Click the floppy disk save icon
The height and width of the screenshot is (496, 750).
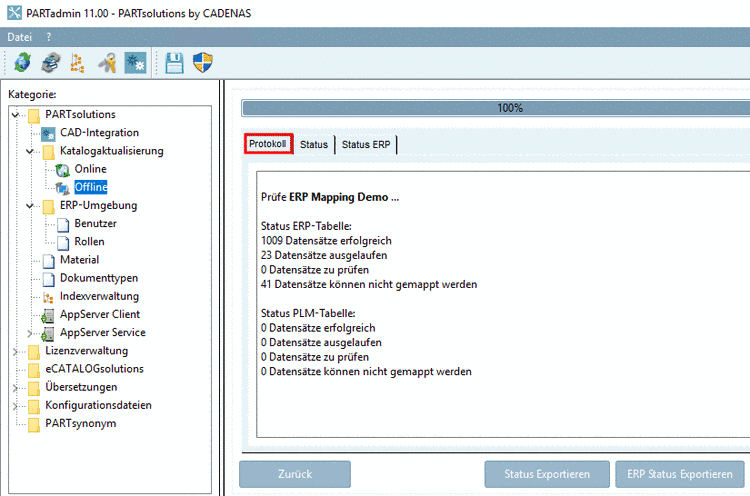click(175, 63)
